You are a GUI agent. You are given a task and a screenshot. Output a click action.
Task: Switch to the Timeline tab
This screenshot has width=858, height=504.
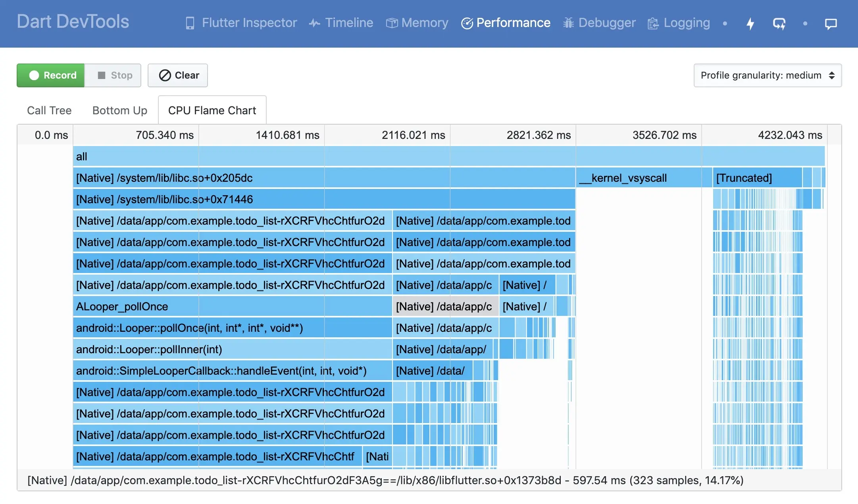pyautogui.click(x=341, y=23)
